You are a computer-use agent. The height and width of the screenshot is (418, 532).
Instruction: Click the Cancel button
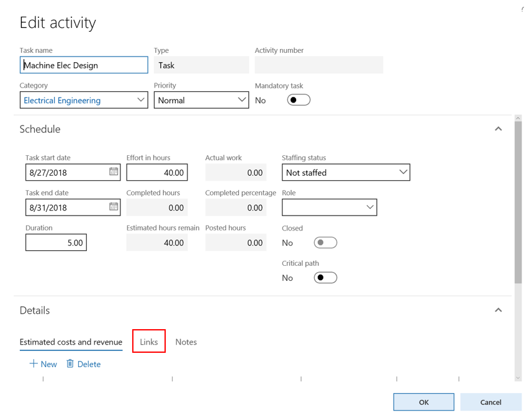click(490, 402)
